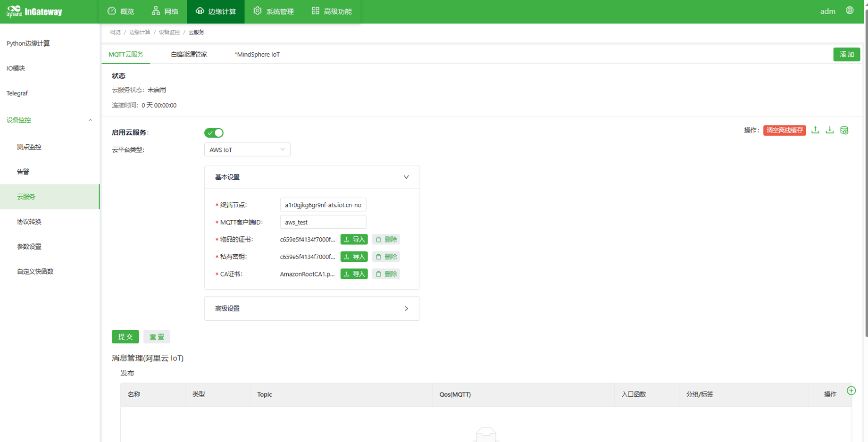
Task: Click the red clear offline cache button
Action: [785, 130]
